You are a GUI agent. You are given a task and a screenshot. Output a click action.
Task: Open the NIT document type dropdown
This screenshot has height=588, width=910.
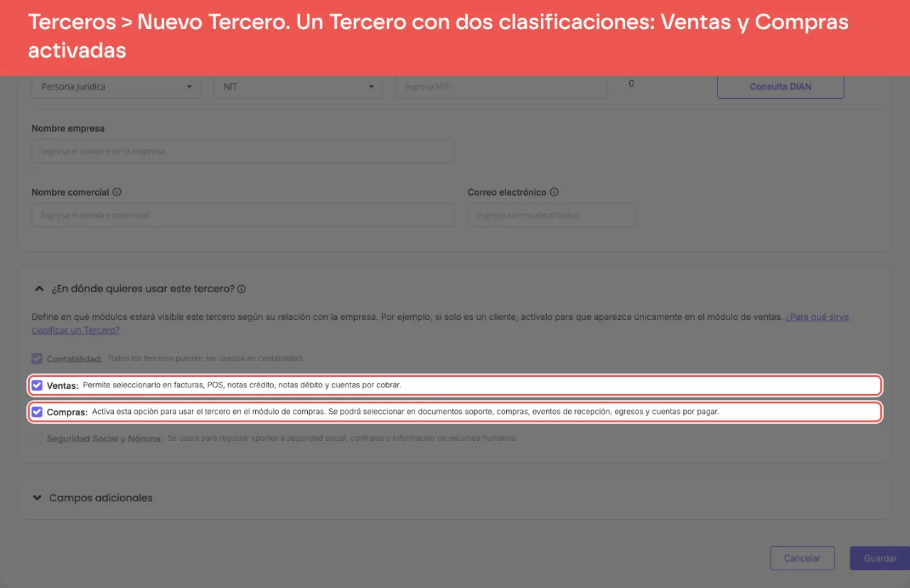click(298, 87)
